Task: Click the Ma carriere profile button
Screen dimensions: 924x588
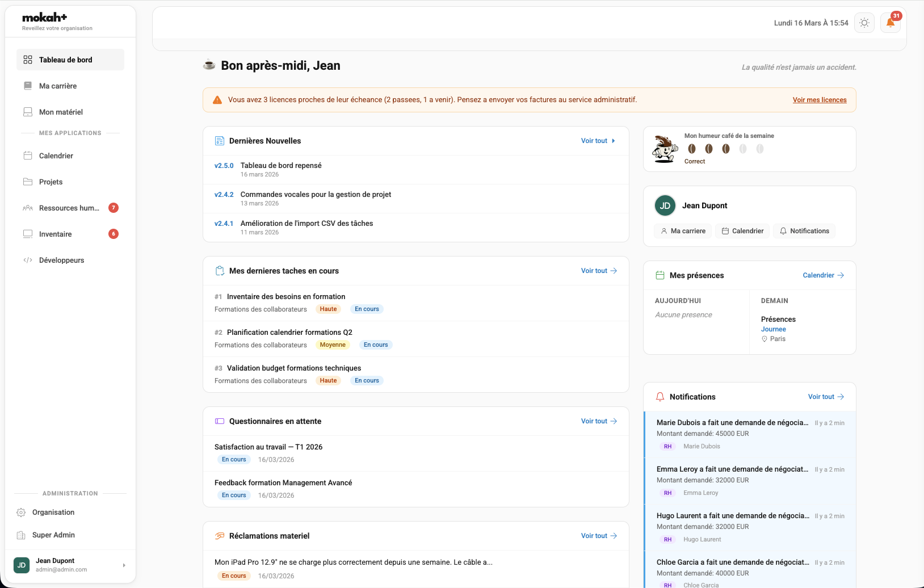Action: (x=683, y=231)
